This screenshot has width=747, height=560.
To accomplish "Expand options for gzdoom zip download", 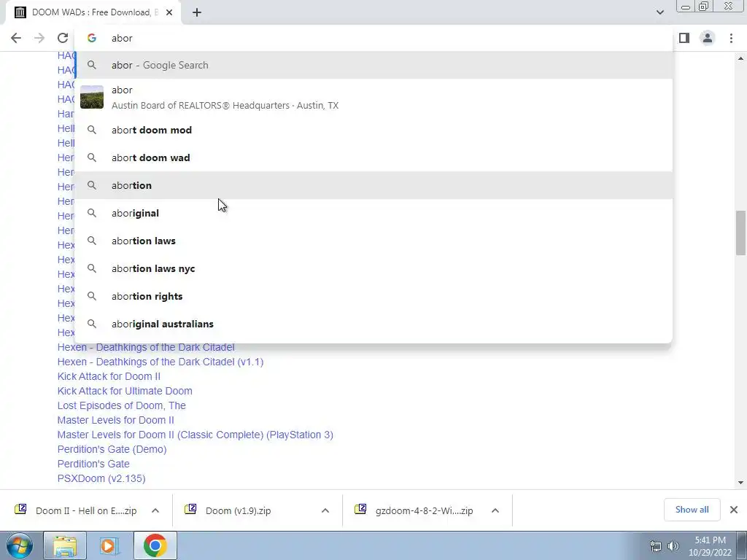I will pos(495,510).
